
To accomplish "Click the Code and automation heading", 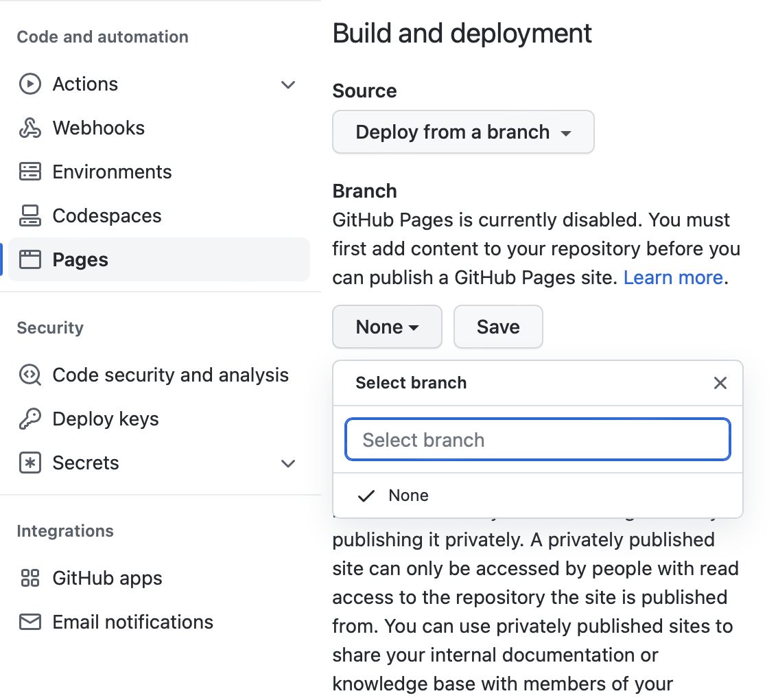I will tap(103, 37).
